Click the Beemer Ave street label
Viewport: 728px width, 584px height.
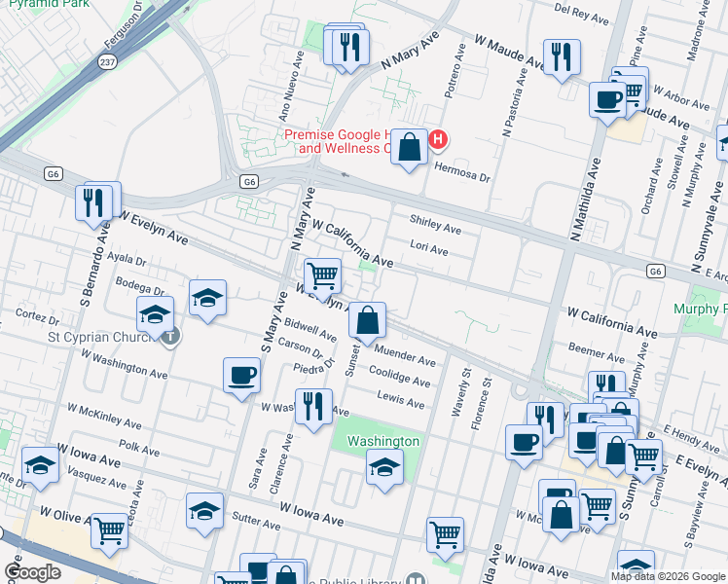(597, 352)
